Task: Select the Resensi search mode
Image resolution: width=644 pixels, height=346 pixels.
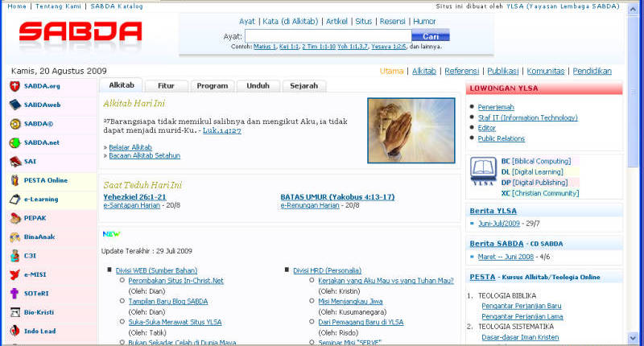Action: tap(392, 22)
